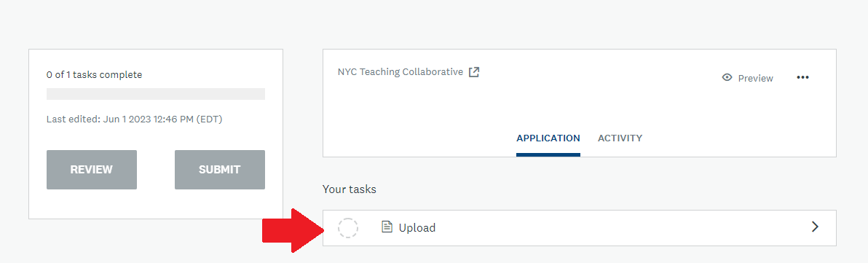Image resolution: width=868 pixels, height=263 pixels.
Task: Open the NYC Teaching Collaborative link
Action: (401, 72)
